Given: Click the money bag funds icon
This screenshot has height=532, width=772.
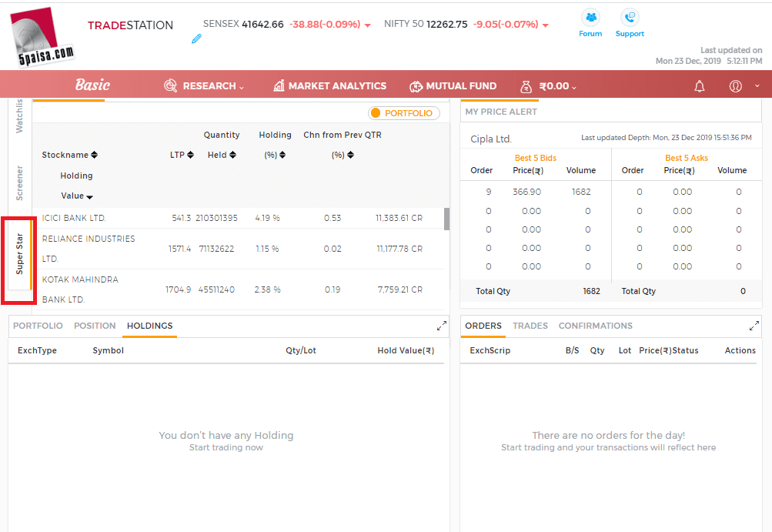Looking at the screenshot, I should [x=526, y=86].
